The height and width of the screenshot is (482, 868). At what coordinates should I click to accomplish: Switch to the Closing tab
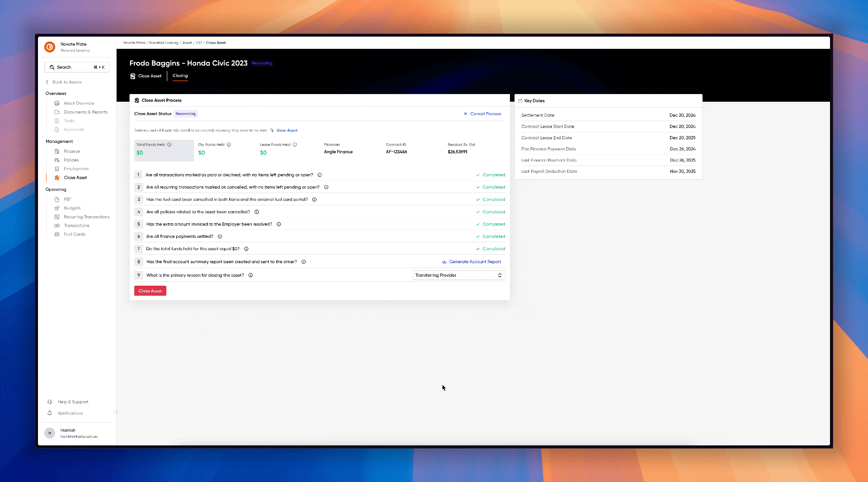click(x=180, y=76)
